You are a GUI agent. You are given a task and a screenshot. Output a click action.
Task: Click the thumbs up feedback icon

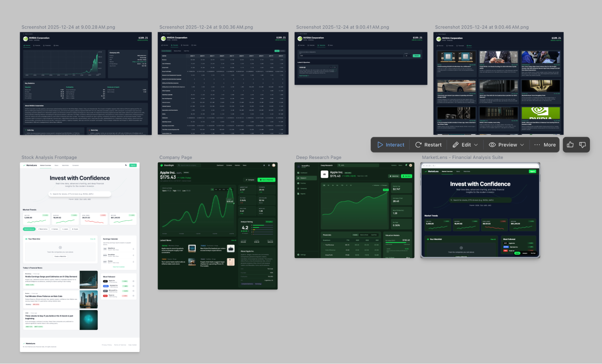(570, 145)
